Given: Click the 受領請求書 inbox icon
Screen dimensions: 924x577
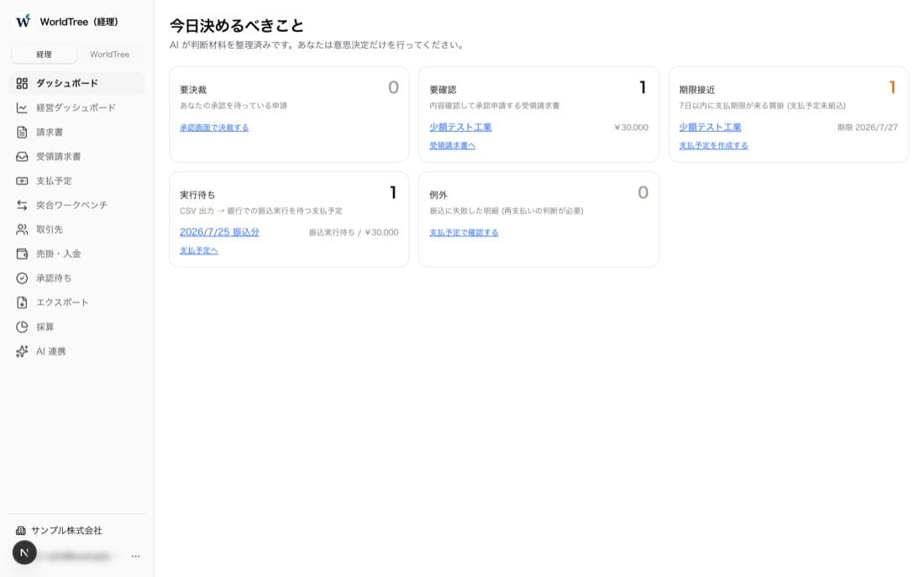Looking at the screenshot, I should tap(22, 156).
